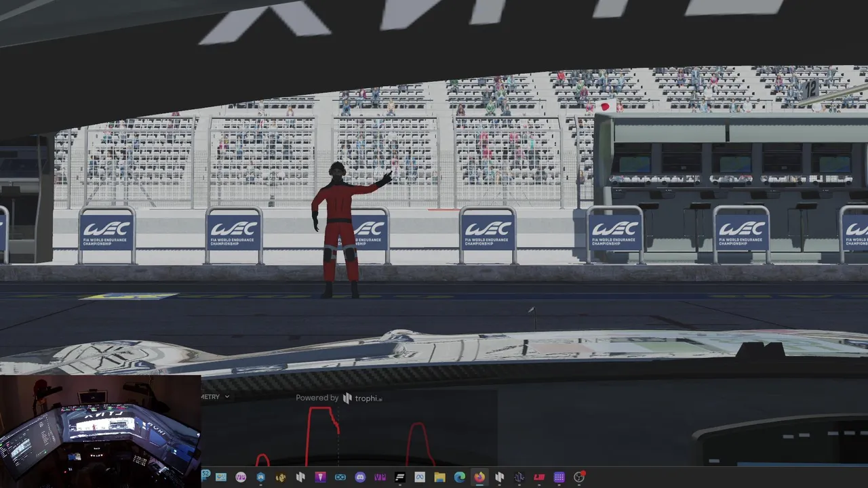This screenshot has height=488, width=868.
Task: Open Discord from the taskbar
Action: 360,477
